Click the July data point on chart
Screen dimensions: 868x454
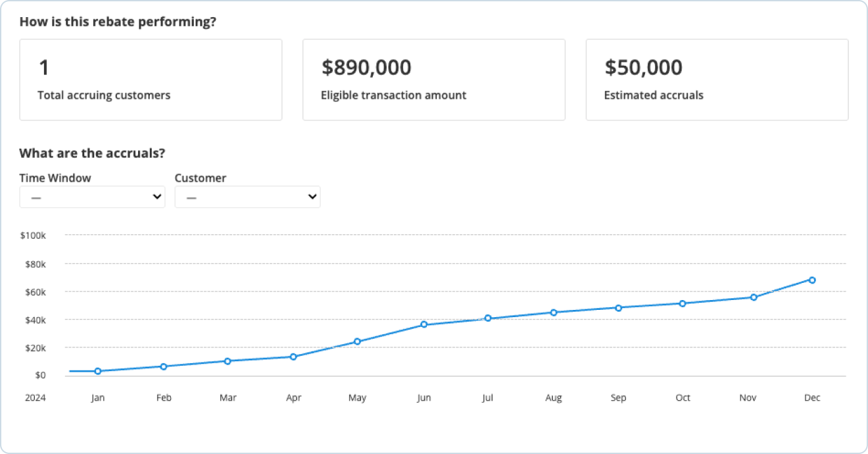[488, 318]
